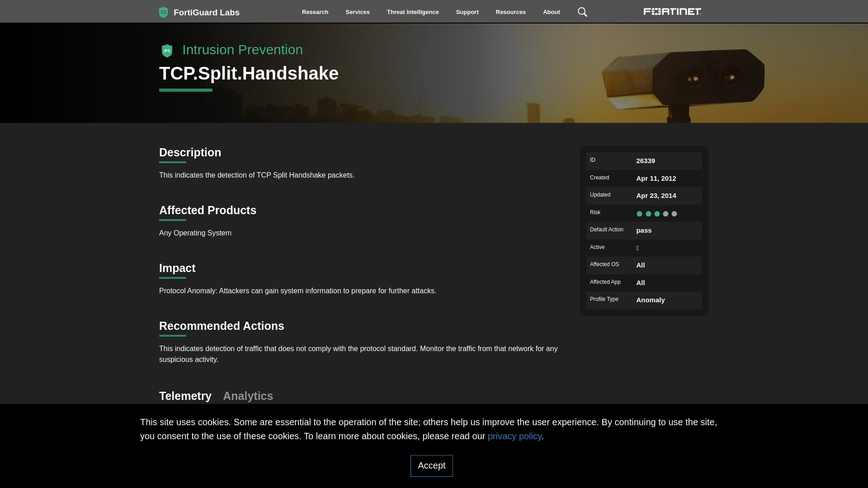Click the TCP.Split.Handshake title

pos(249,74)
